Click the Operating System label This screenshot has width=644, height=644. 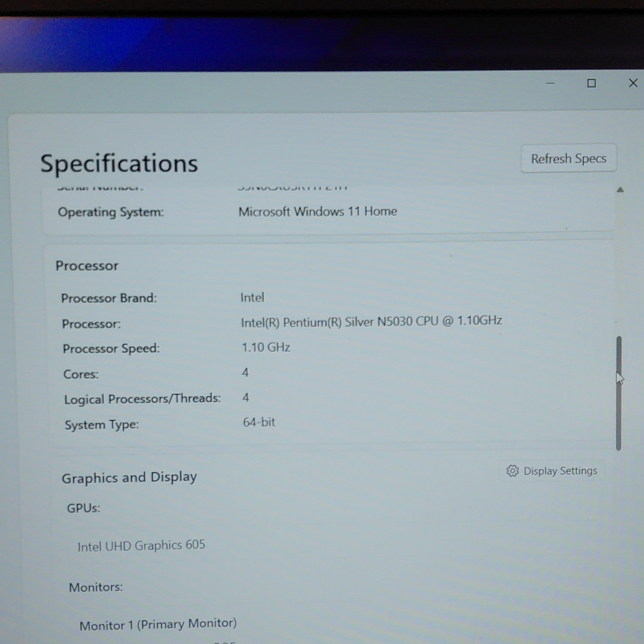111,212
